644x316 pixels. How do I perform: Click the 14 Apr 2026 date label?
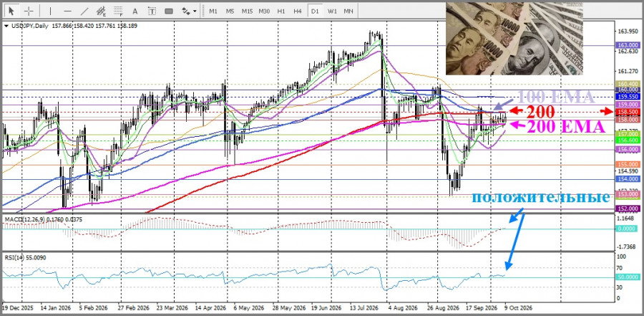(x=210, y=307)
